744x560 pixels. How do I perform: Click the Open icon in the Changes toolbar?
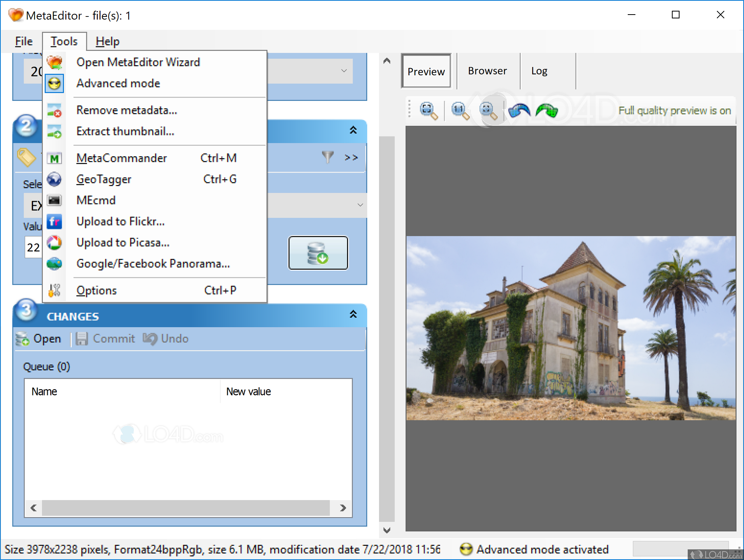coord(22,339)
